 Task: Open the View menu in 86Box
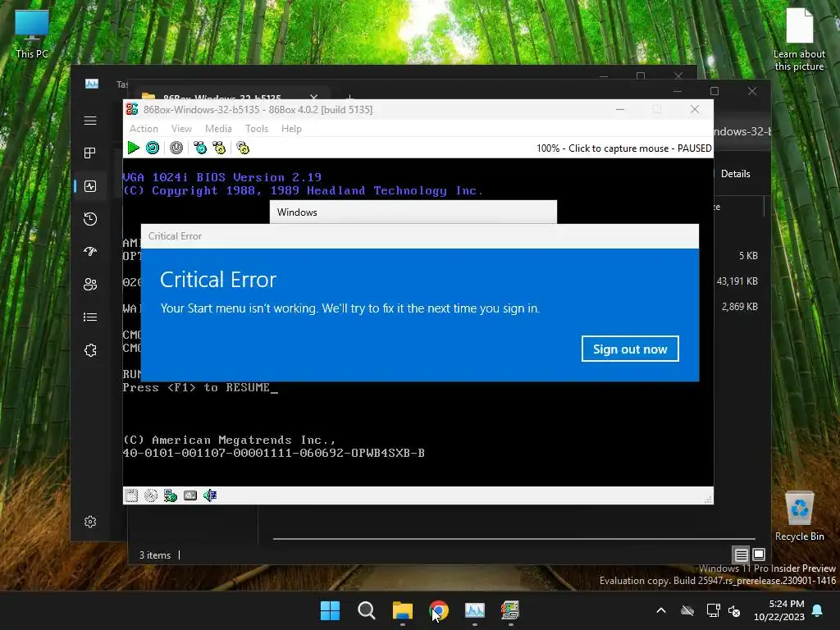point(181,129)
